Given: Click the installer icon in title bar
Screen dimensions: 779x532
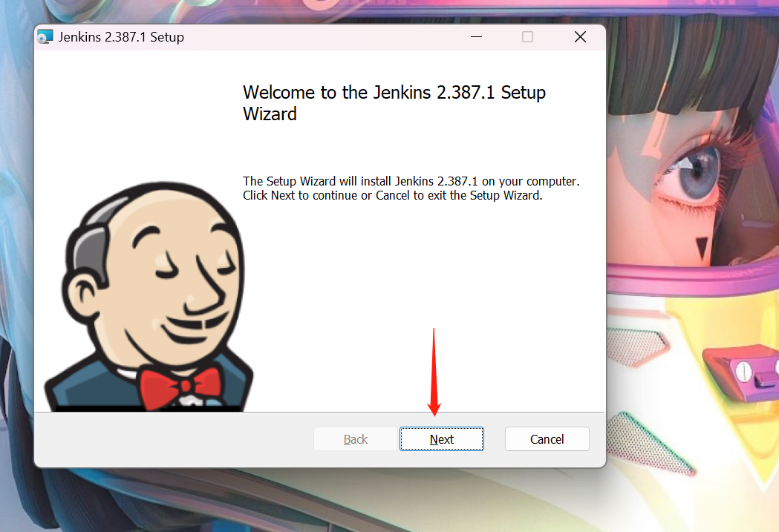Looking at the screenshot, I should coord(45,36).
